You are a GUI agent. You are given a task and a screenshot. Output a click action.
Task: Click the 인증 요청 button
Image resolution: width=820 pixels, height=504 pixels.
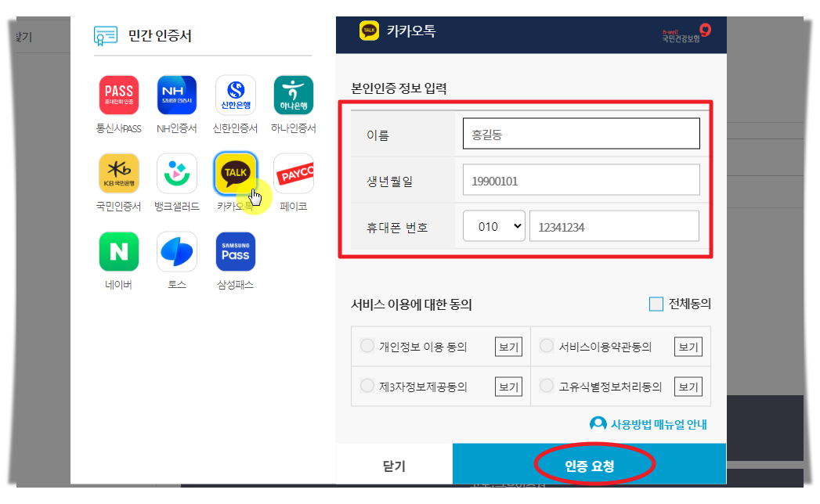click(590, 464)
